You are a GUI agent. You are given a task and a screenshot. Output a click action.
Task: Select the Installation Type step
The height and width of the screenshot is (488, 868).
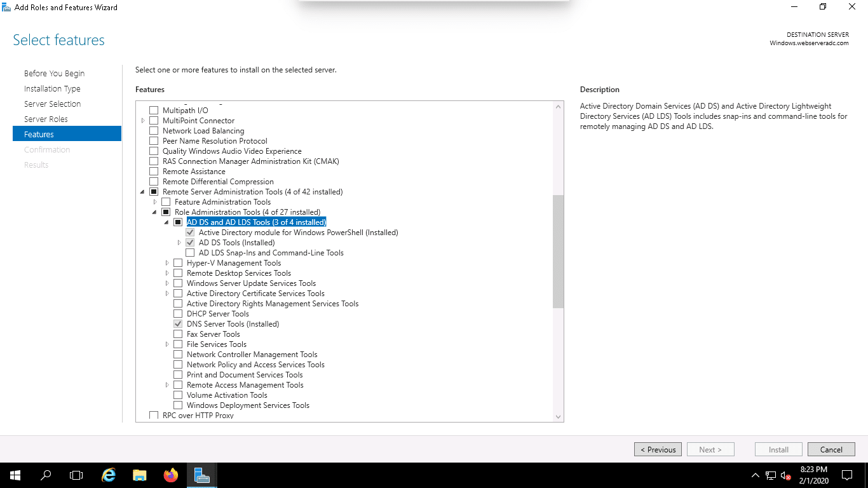(52, 88)
